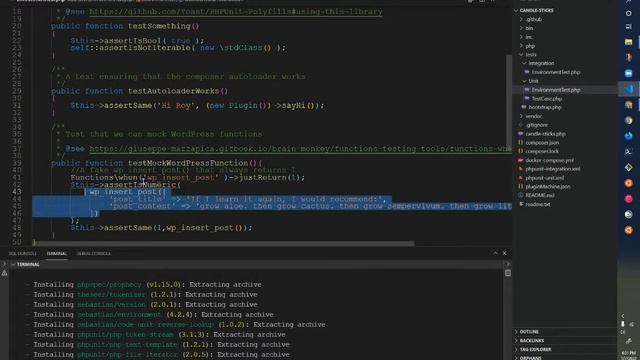Open TestCase.php in the explorer
640x360 pixels.
coord(547,99)
